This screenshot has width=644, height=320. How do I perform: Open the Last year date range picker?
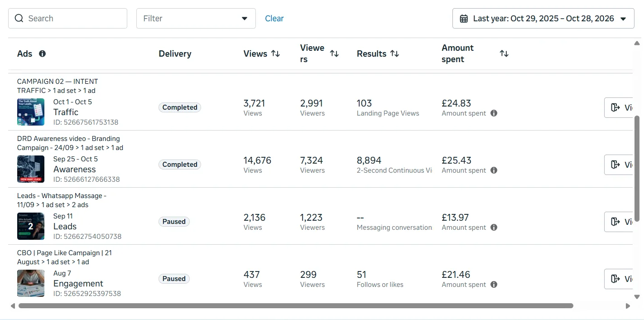(543, 19)
